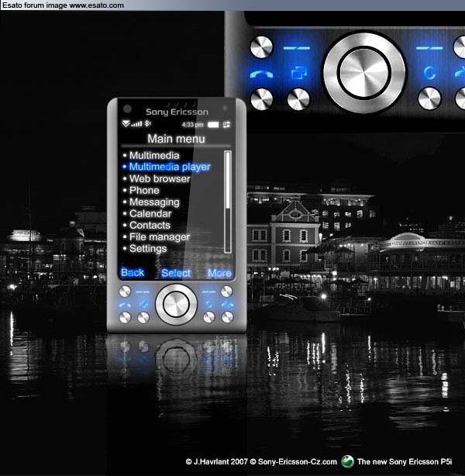Click the enlarged blue overlapping-windows icon

[299, 73]
